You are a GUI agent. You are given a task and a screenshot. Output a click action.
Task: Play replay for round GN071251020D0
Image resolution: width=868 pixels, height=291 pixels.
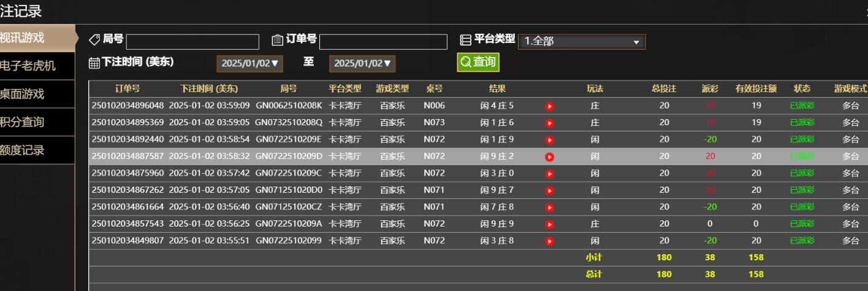[549, 190]
